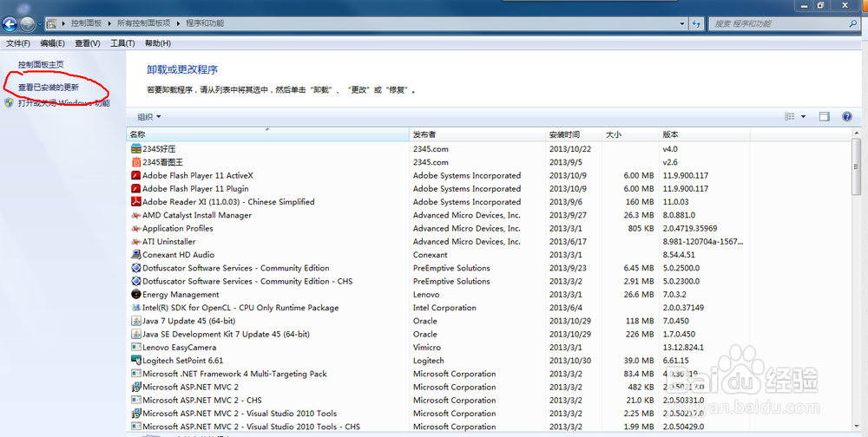This screenshot has width=868, height=437.
Task: Select Adobe Reader XI icon
Action: [x=136, y=202]
